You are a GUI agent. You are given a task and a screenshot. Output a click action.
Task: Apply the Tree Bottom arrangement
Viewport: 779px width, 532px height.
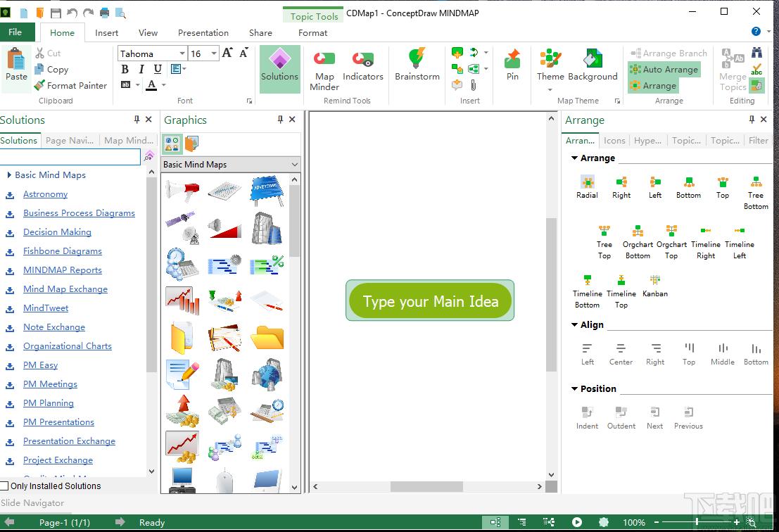(756, 193)
